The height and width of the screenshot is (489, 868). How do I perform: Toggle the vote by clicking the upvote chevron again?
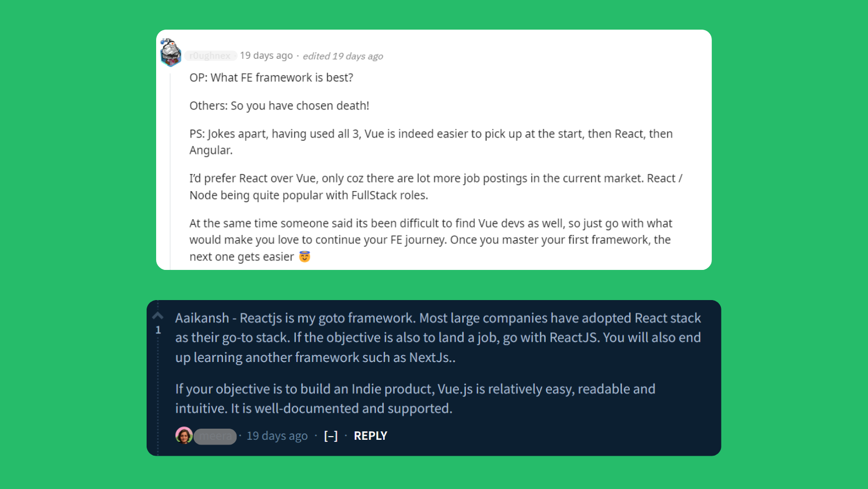coord(157,315)
